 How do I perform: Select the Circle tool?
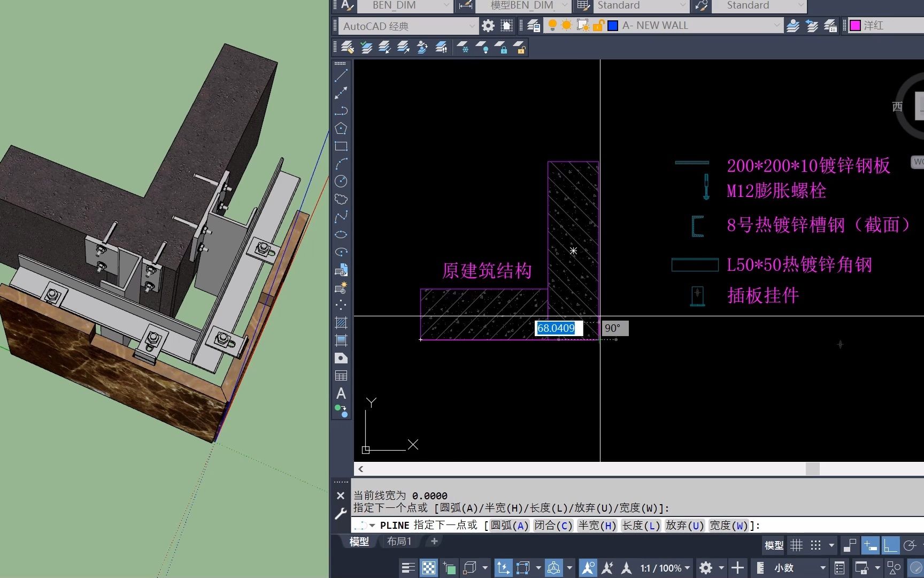341,181
